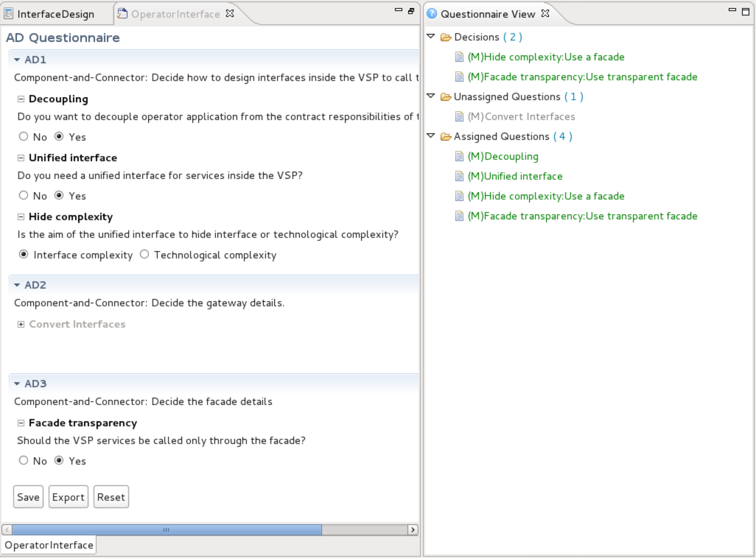The height and width of the screenshot is (558, 756).
Task: Click the Export button
Action: 68,497
